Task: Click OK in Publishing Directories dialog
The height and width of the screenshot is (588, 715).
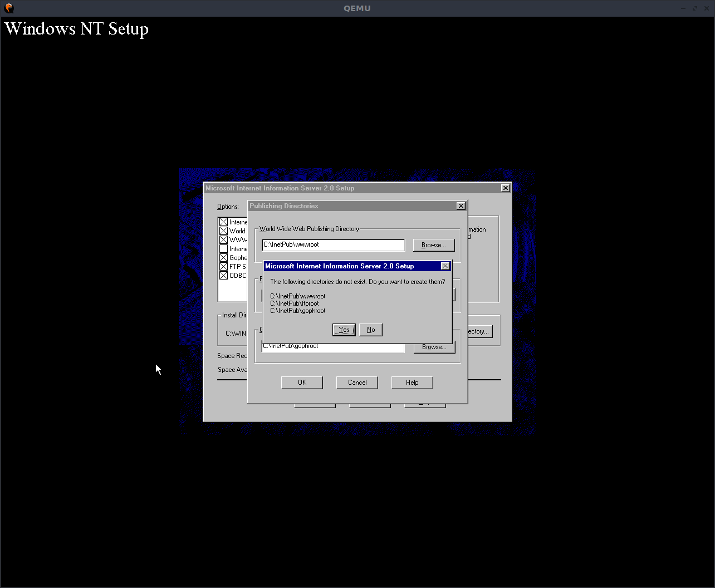Action: 302,383
